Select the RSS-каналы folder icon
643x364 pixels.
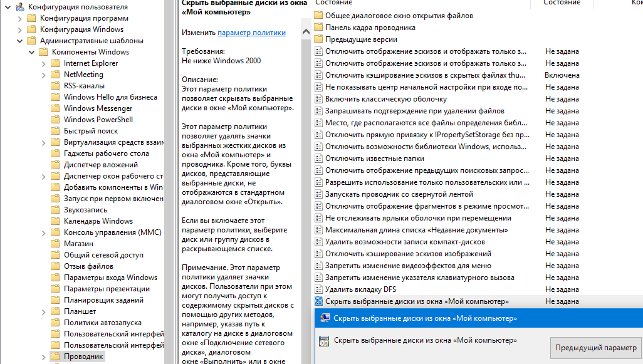[55, 86]
